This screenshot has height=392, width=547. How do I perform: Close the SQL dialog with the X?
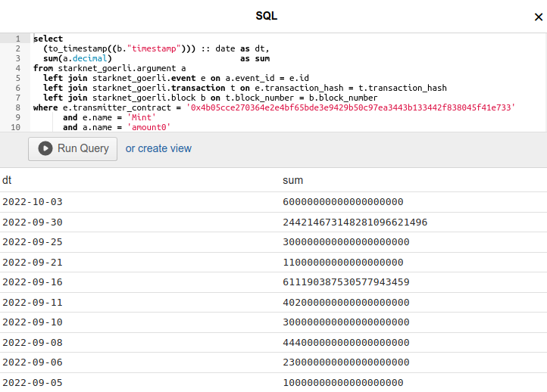coord(538,17)
